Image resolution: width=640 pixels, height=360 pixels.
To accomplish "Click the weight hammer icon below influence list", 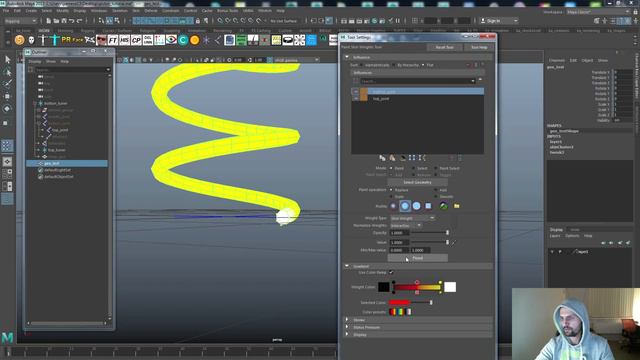I will click(x=402, y=158).
